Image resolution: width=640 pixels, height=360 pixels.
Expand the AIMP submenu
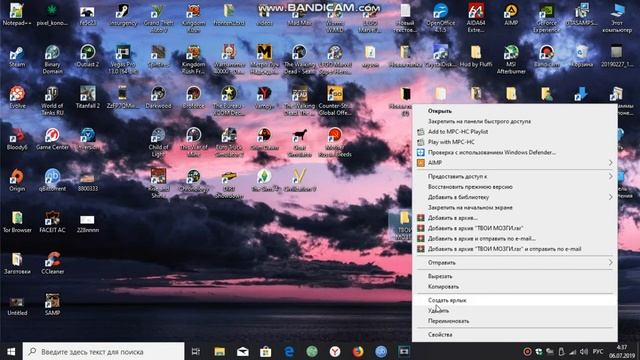tap(514, 162)
